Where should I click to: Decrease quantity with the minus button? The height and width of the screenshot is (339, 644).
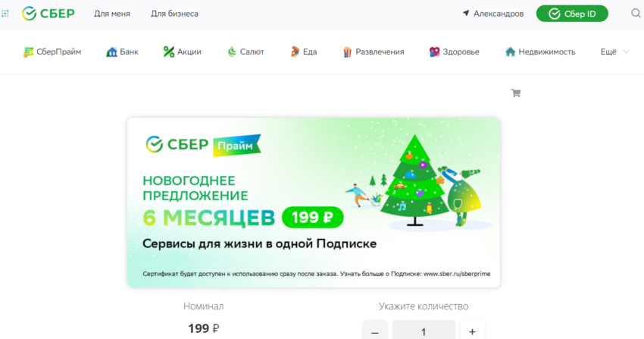point(374,331)
